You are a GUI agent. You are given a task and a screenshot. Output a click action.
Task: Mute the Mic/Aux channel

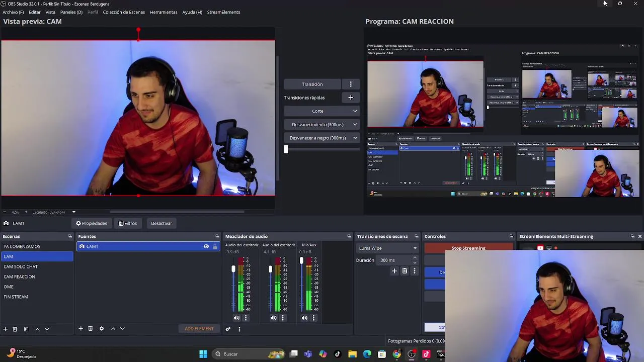305,318
